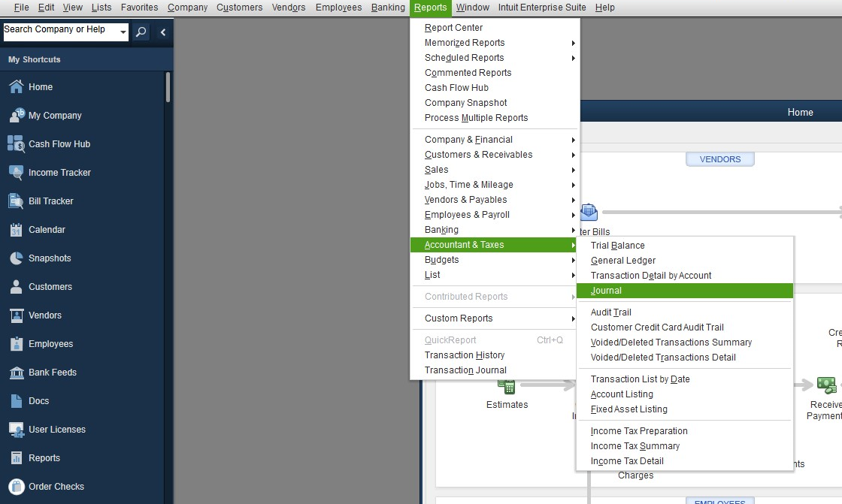
Task: Open the Banking menu
Action: 388,8
